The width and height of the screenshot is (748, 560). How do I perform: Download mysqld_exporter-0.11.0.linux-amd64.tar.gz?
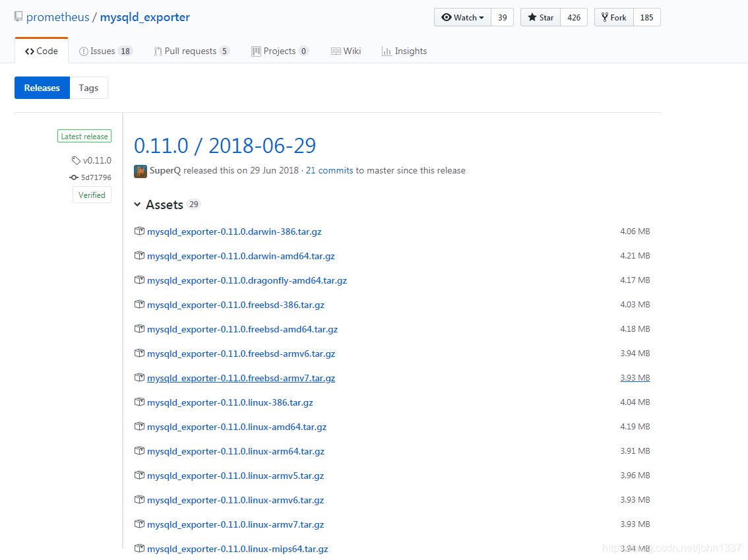coord(237,427)
